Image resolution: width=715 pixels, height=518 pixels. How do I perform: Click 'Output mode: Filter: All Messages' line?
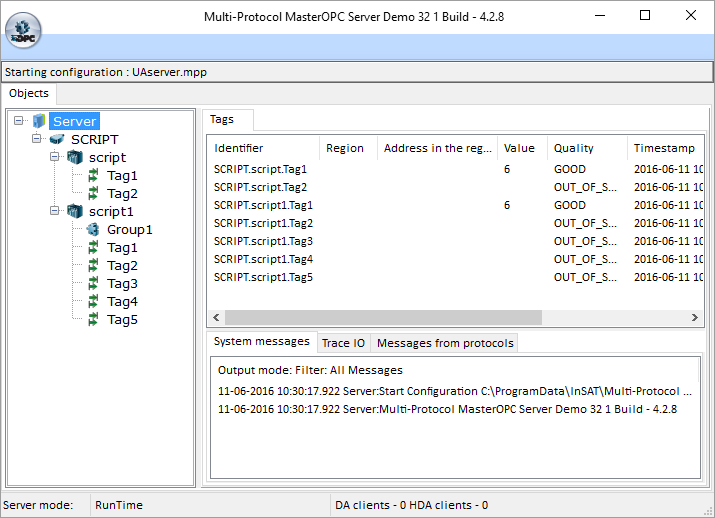pyautogui.click(x=310, y=370)
